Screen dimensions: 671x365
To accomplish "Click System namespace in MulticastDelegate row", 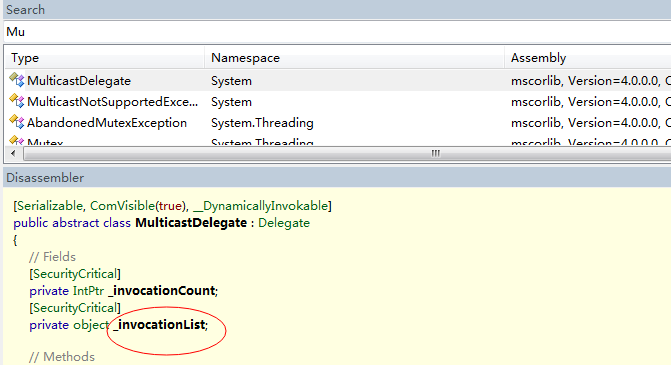I will pyautogui.click(x=231, y=81).
